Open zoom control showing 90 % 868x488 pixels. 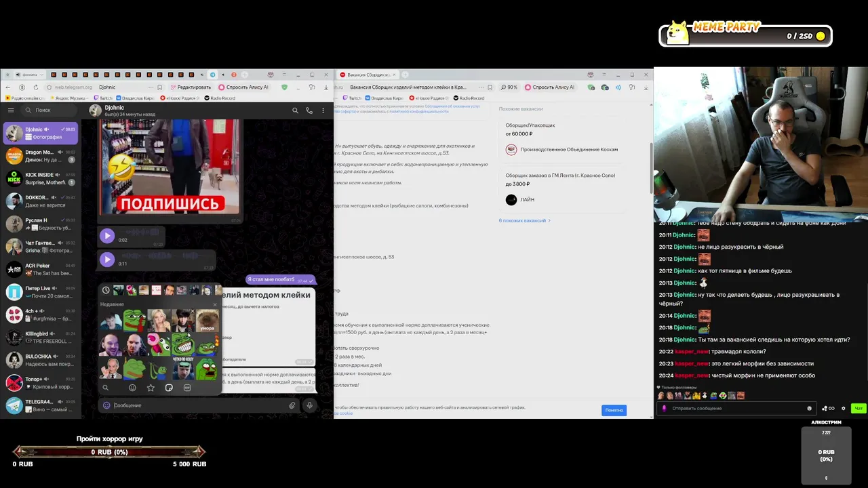pos(509,87)
